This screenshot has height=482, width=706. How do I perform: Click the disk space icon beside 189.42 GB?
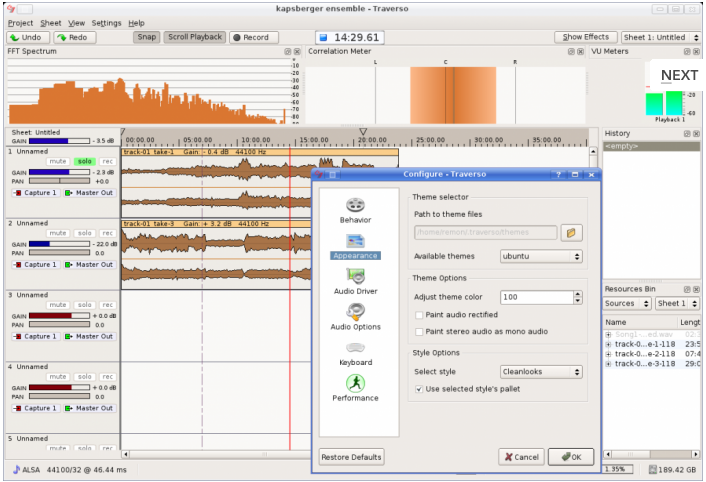click(652, 469)
